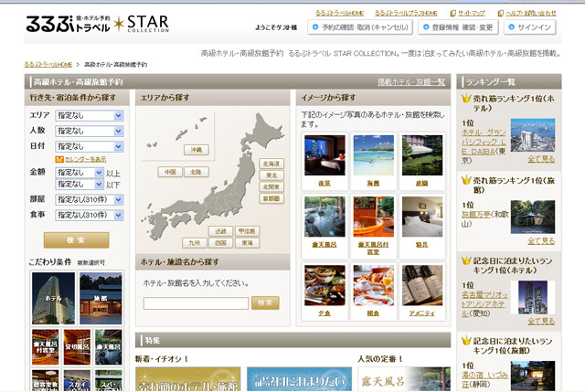Expand the 金額 以下 dropdown
Screen dimensions: 585x392
point(80,185)
